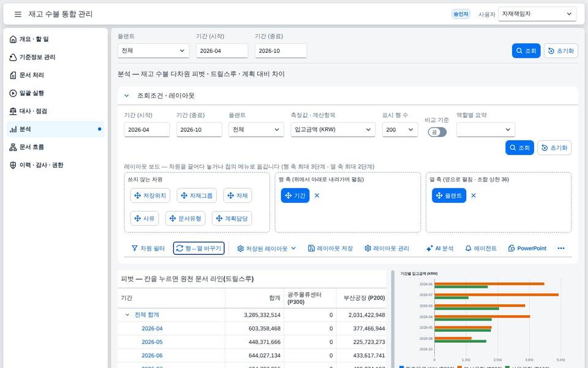Screen dimensions: 588x368
Task: Open panel 플랜트 dropdown
Action: coord(256,129)
